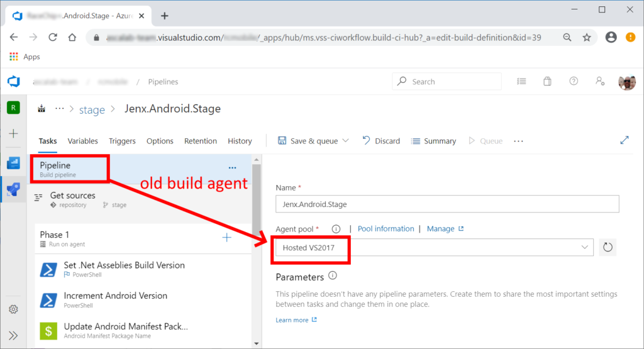Image resolution: width=644 pixels, height=349 pixels.
Task: Toggle full screen mode icon
Action: point(625,140)
